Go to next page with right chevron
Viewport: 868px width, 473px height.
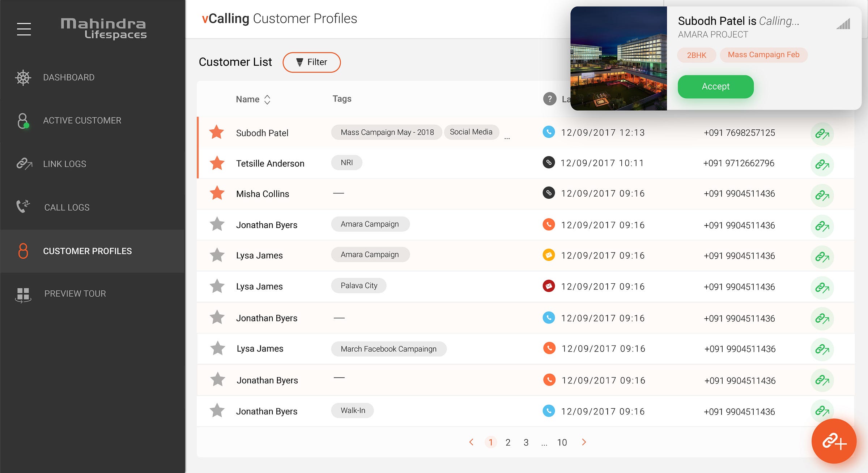(x=584, y=442)
